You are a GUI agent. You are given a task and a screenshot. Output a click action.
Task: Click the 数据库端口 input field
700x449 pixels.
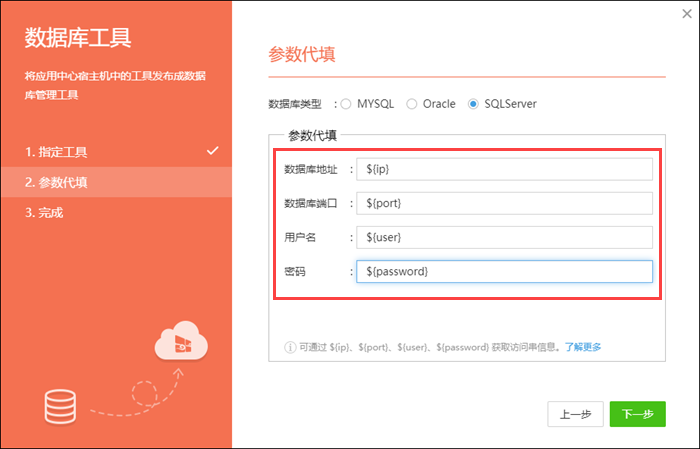pyautogui.click(x=504, y=203)
